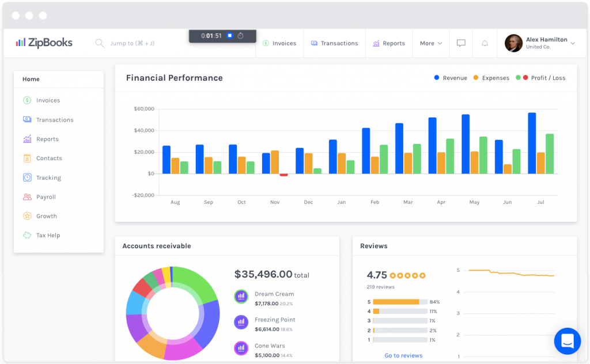This screenshot has width=590, height=364.
Task: Click the Dream Cream client icon
Action: point(241,296)
